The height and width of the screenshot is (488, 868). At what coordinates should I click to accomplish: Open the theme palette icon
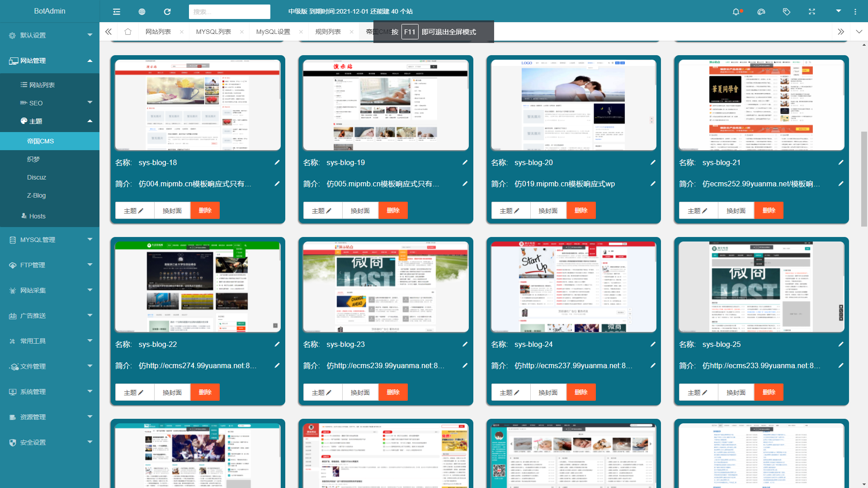(761, 12)
